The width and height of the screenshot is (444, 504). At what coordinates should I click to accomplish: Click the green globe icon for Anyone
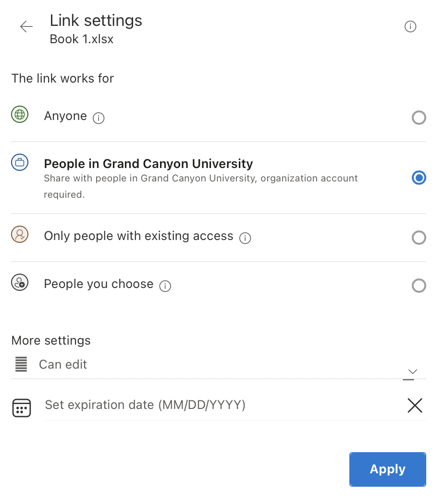coord(20,114)
